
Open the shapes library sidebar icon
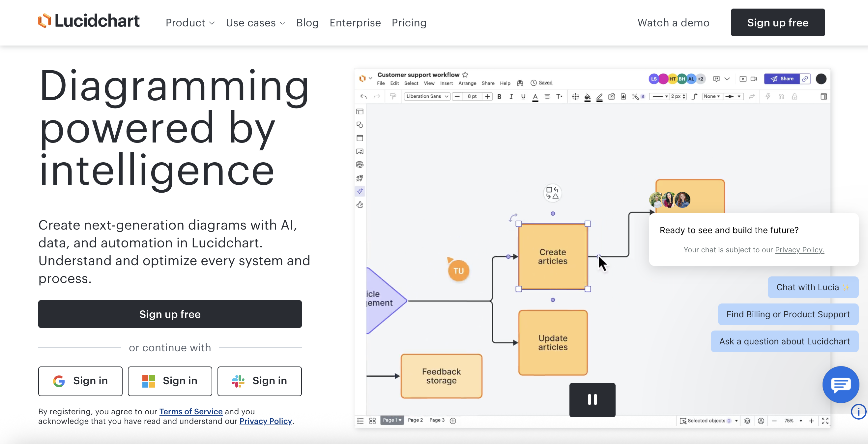pos(360,125)
